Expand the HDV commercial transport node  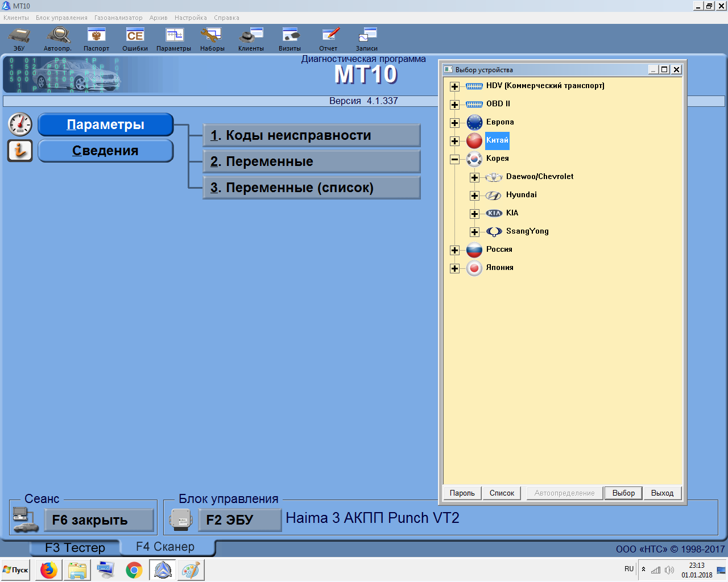point(454,86)
